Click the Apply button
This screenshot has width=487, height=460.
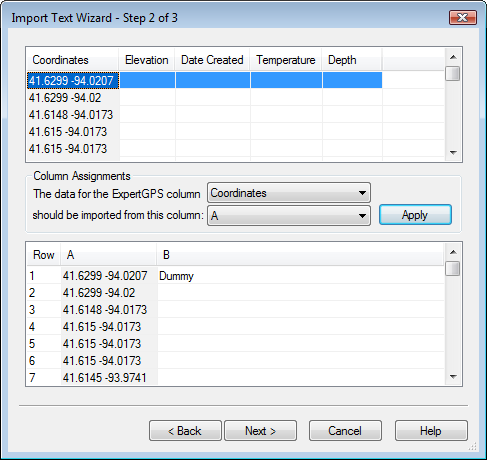coord(415,215)
